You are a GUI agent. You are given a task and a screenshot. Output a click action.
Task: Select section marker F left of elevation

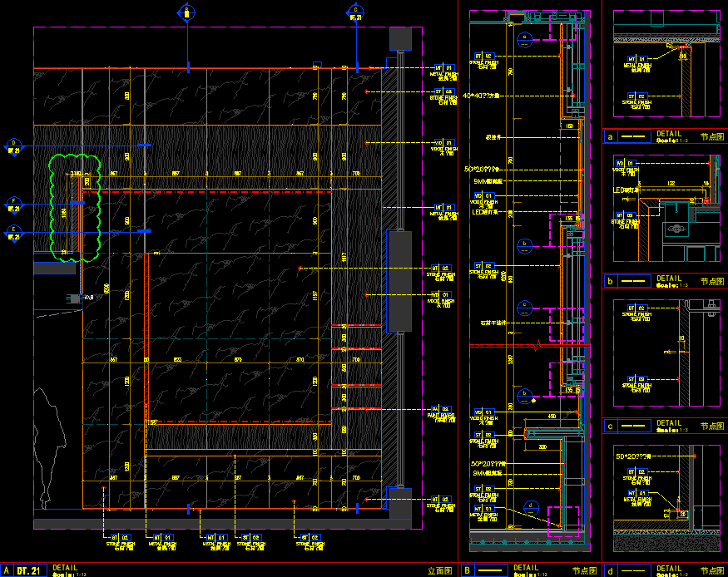click(14, 205)
